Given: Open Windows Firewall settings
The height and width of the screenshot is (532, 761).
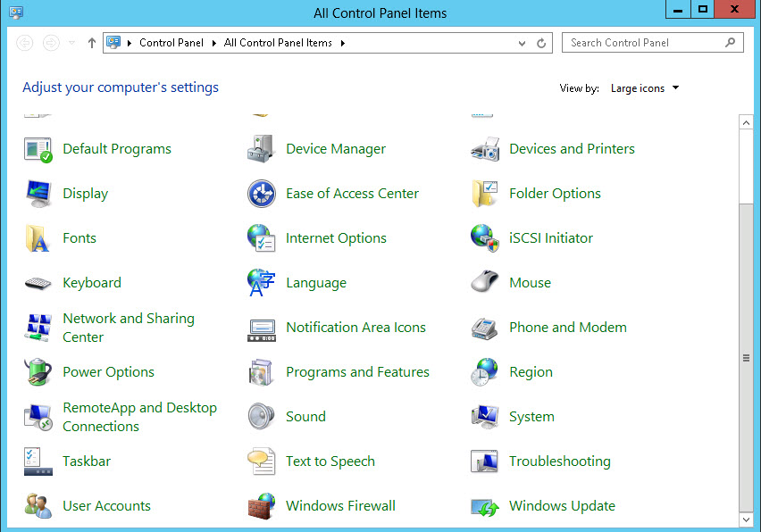Looking at the screenshot, I should click(x=340, y=506).
